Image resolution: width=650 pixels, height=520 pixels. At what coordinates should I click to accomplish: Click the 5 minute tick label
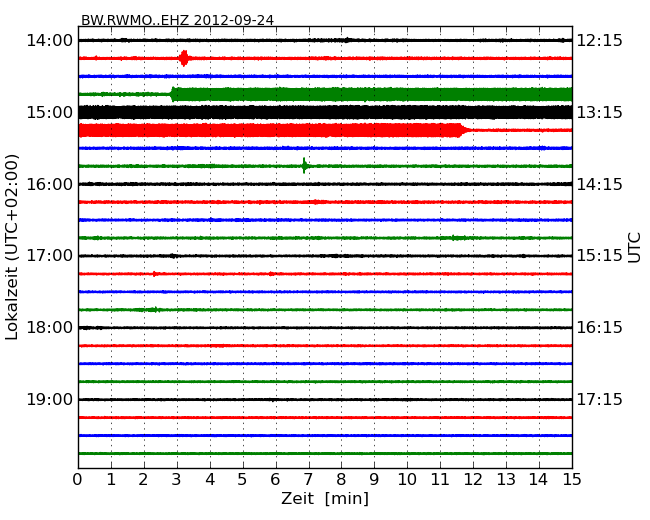(243, 480)
